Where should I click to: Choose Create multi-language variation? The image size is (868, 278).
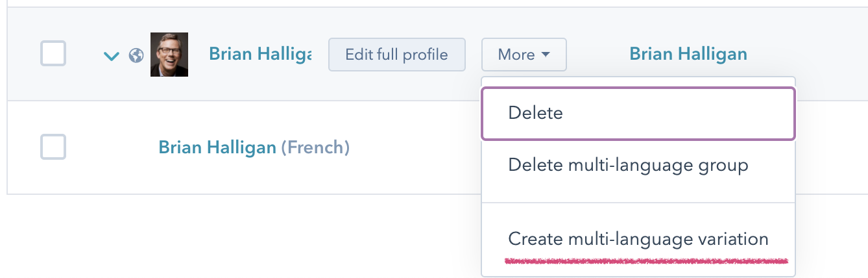[638, 238]
